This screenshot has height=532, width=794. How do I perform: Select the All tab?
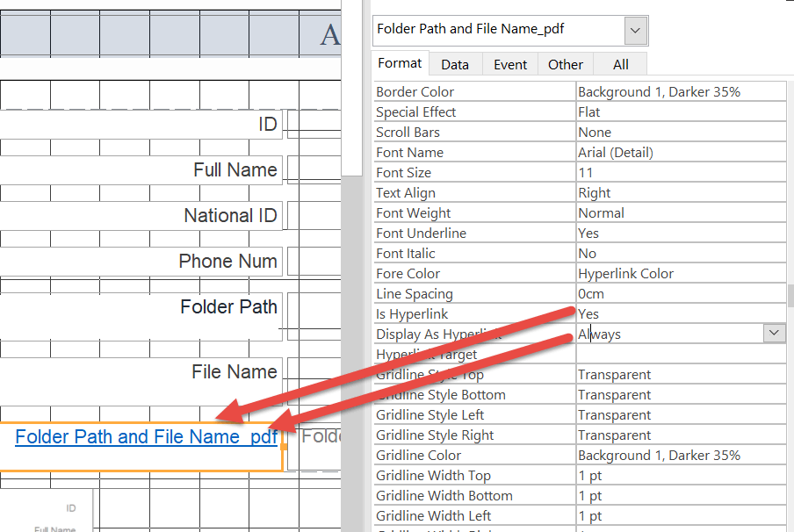pyautogui.click(x=620, y=65)
